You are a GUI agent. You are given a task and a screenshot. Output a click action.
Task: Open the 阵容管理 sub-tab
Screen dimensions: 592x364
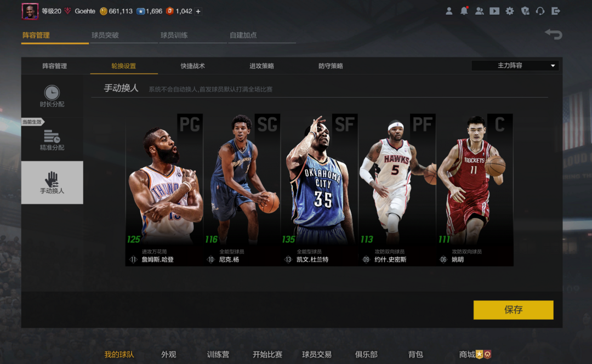[x=55, y=66]
